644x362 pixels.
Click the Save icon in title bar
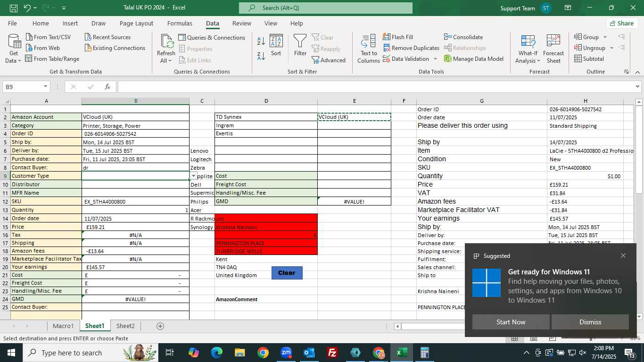[x=14, y=8]
